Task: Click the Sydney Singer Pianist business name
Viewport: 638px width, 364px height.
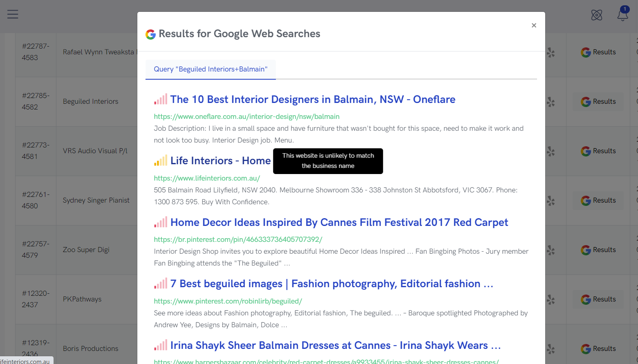Action: click(x=96, y=201)
